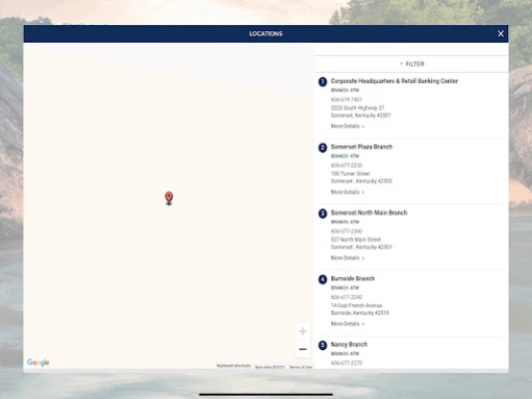Call Burnside Branch phone number 606-677-2240
This screenshot has width=532, height=399.
point(346,297)
